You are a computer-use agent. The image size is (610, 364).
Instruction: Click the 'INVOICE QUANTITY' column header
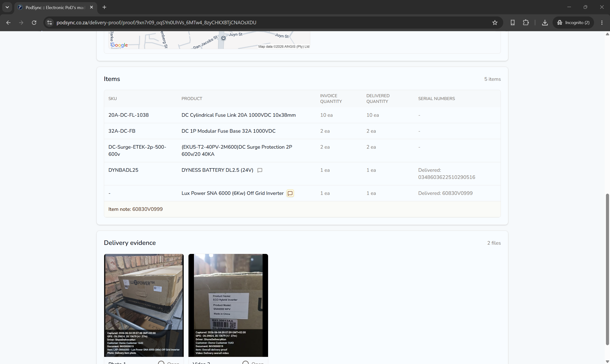(x=331, y=99)
